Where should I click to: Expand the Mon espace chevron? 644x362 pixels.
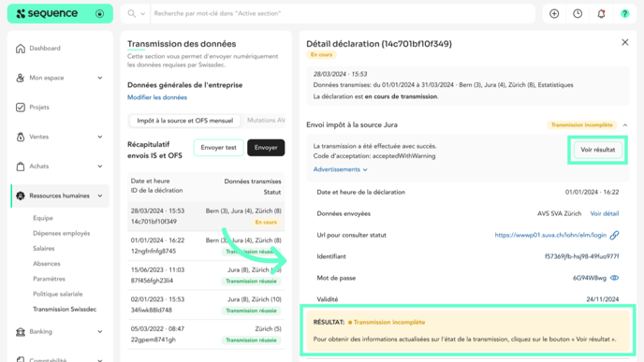pos(100,78)
